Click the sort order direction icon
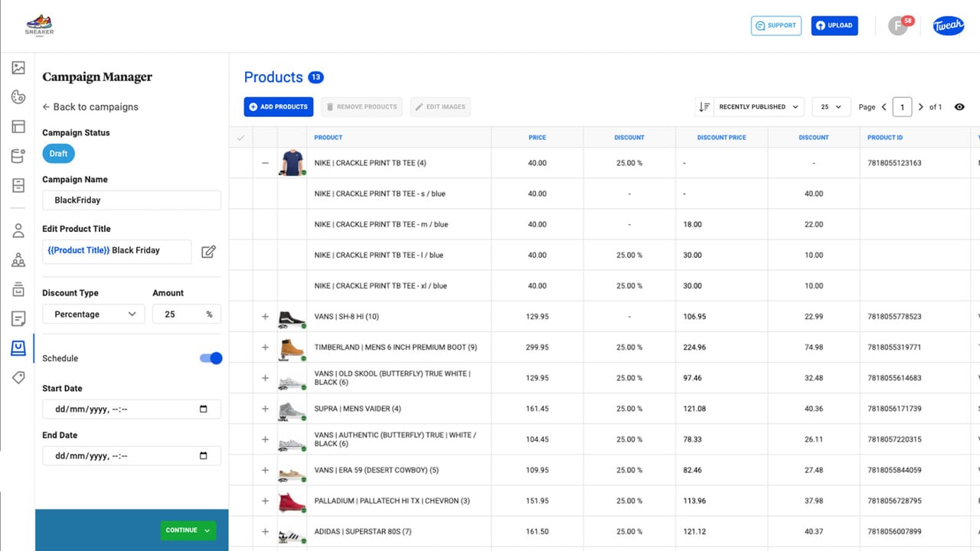980x551 pixels. [x=704, y=107]
